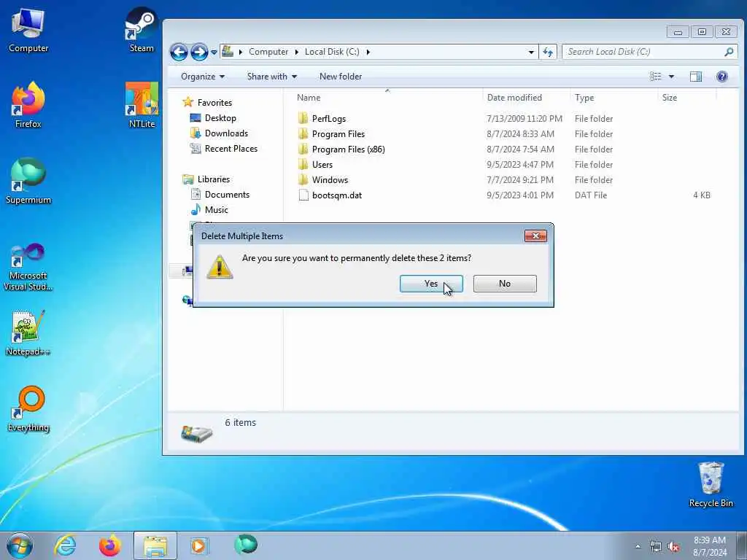The width and height of the screenshot is (747, 560).
Task: Open the Organize menu
Action: (203, 77)
